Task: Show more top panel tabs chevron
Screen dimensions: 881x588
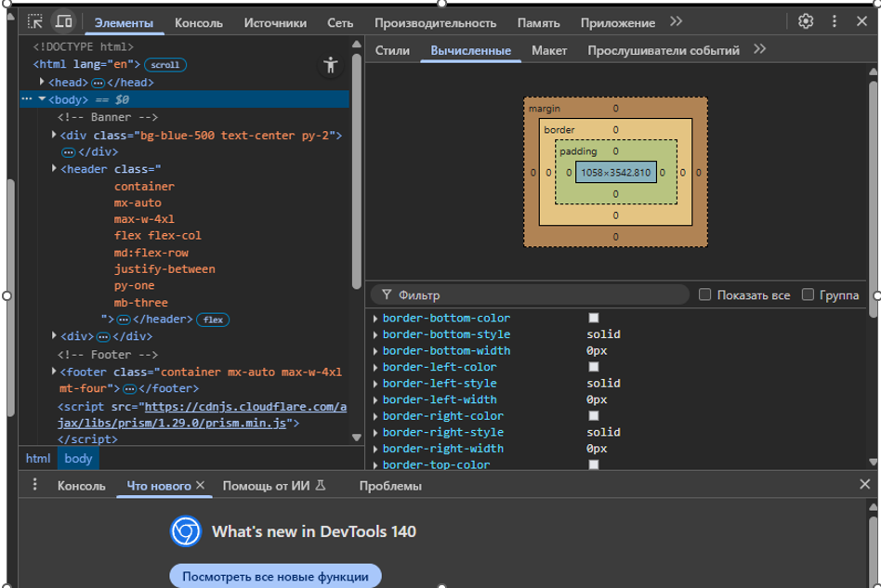Action: pyautogui.click(x=676, y=21)
